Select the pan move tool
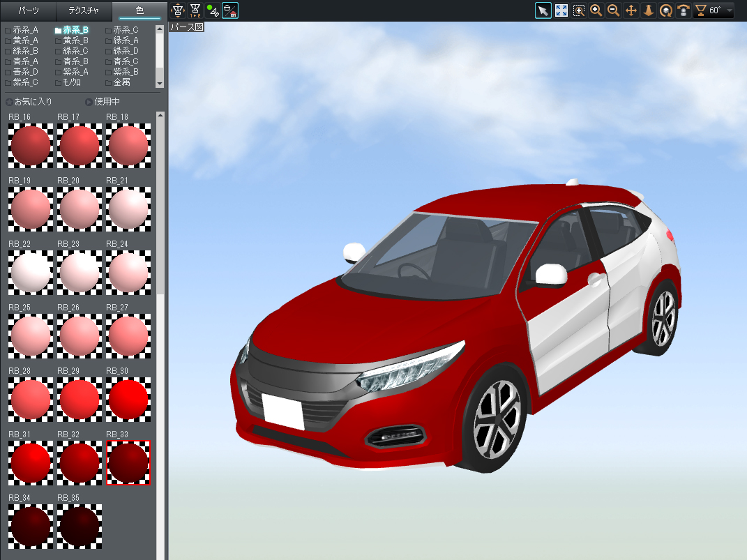The height and width of the screenshot is (560, 747). tap(631, 10)
